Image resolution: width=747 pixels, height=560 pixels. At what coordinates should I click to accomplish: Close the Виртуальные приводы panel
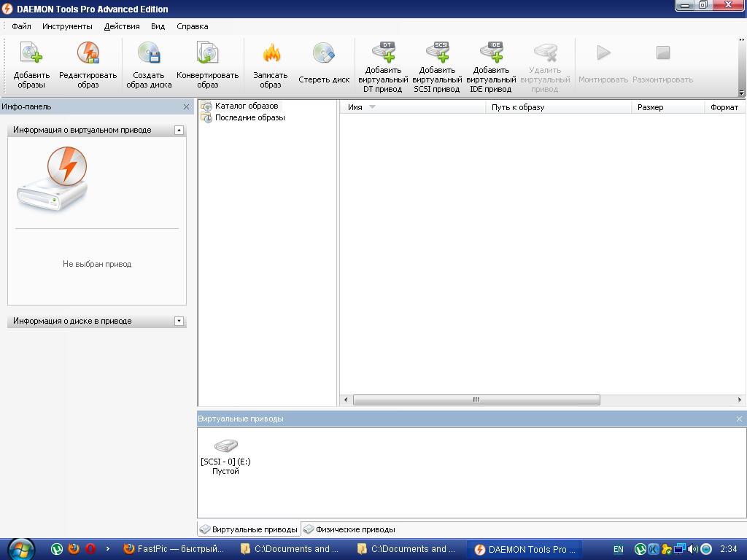(x=739, y=419)
